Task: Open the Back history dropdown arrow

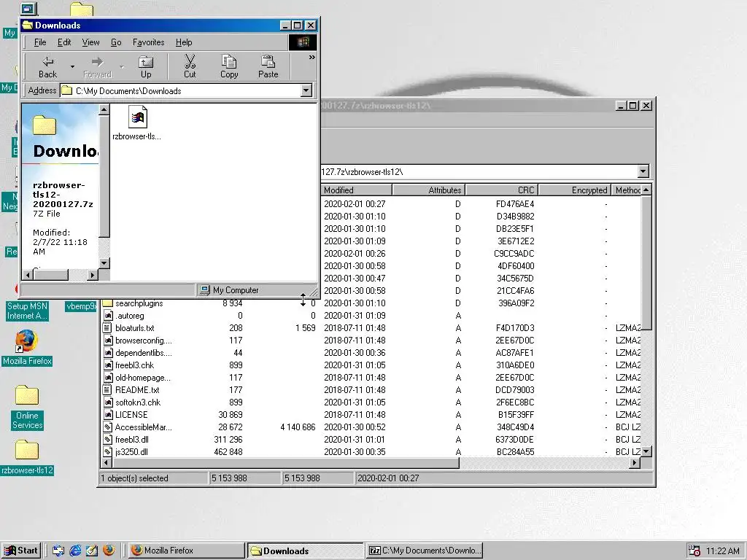Action: [72, 67]
